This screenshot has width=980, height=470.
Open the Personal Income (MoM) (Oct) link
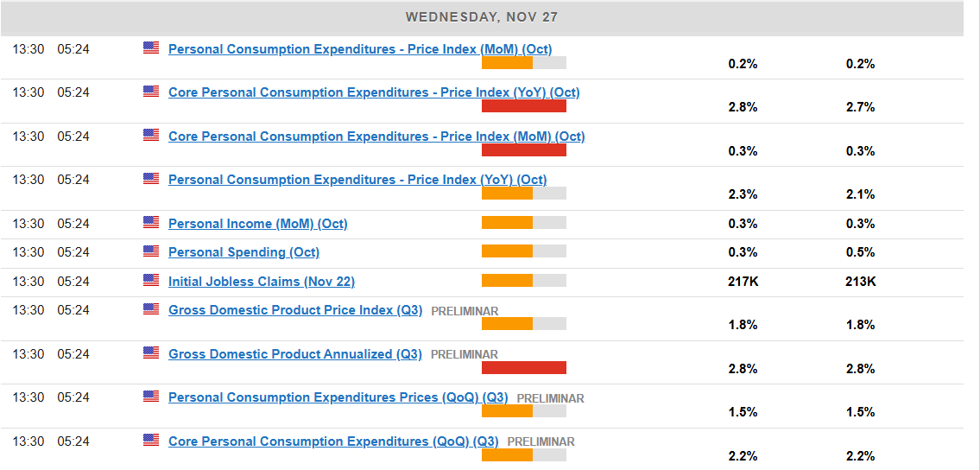[x=257, y=224]
